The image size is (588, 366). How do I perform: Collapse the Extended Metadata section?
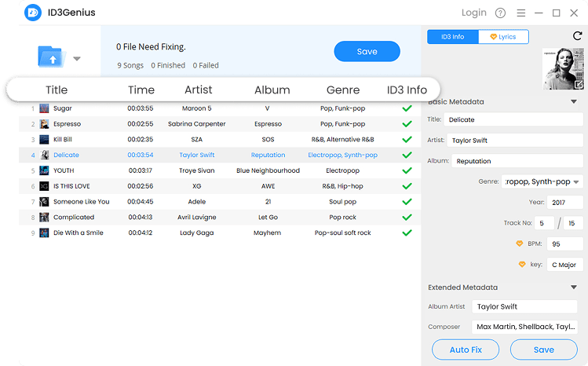[573, 287]
